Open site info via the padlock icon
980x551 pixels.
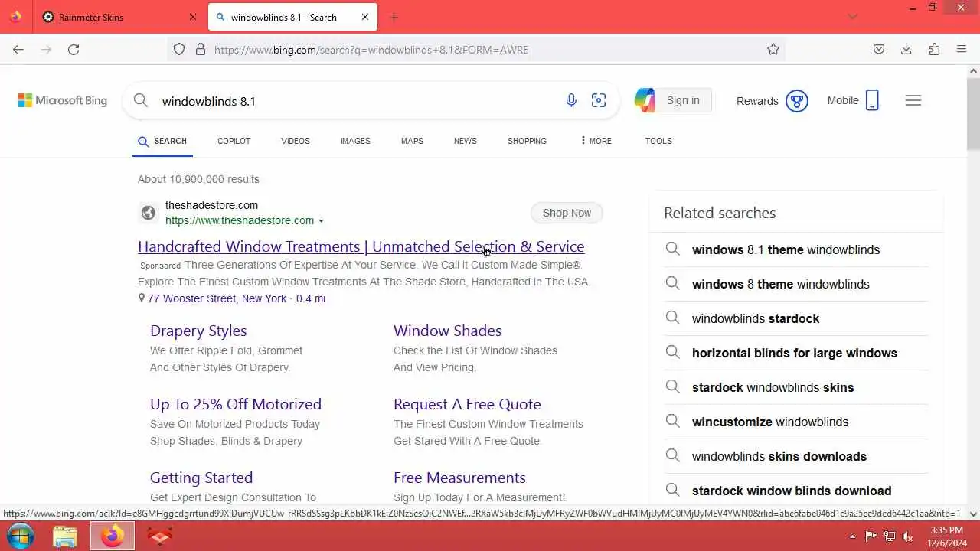coord(201,49)
